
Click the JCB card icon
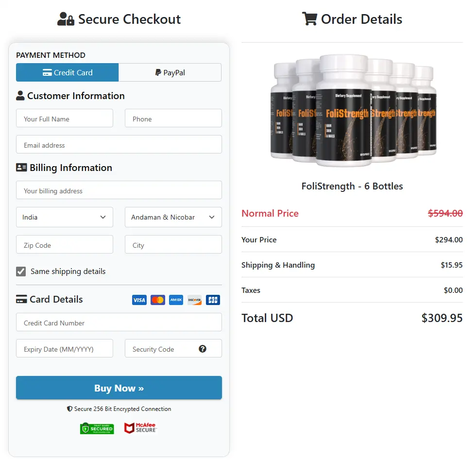pyautogui.click(x=213, y=300)
